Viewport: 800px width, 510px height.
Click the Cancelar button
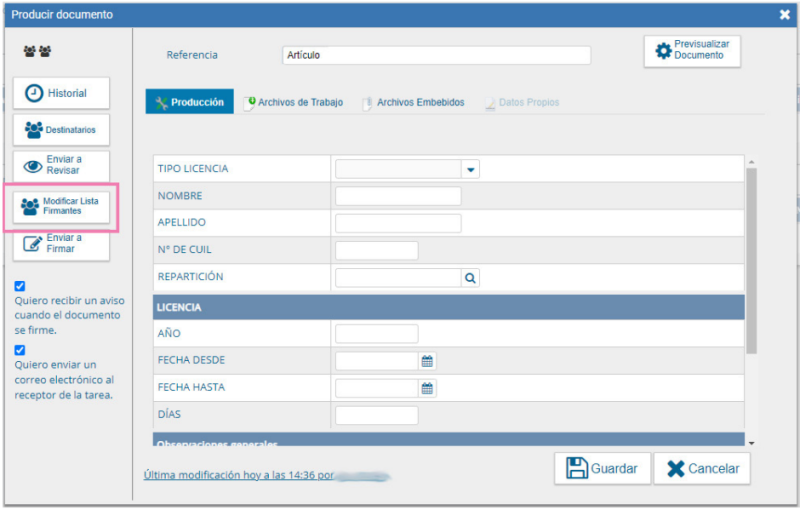pos(702,468)
